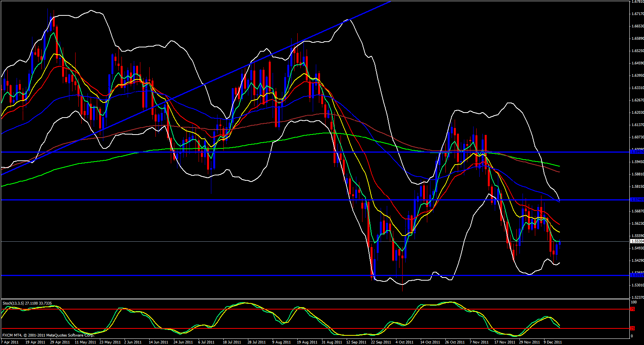Click the 1.5301 price scale label

(x=638, y=285)
